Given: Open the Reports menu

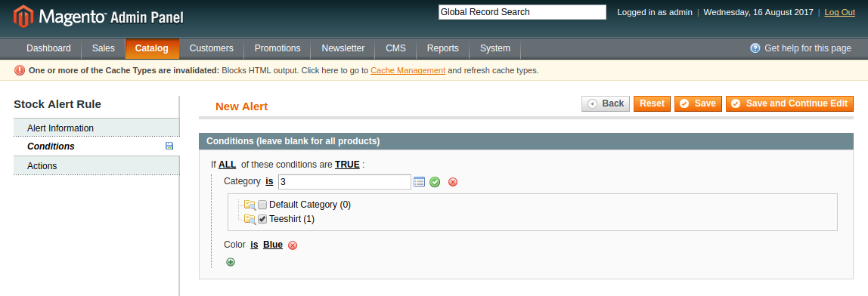Looking at the screenshot, I should pyautogui.click(x=443, y=48).
